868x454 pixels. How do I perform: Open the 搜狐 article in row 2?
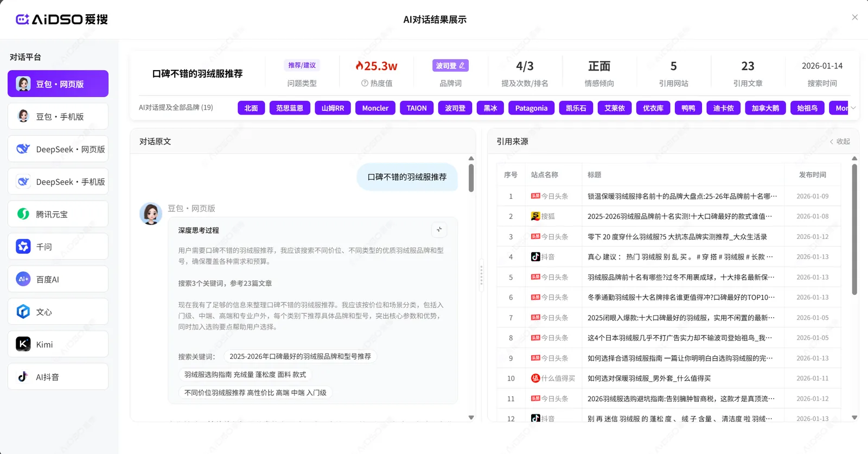[680, 216]
